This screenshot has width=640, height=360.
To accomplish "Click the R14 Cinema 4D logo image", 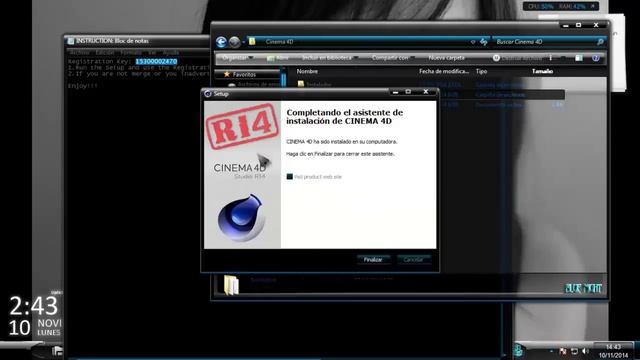I will click(242, 175).
